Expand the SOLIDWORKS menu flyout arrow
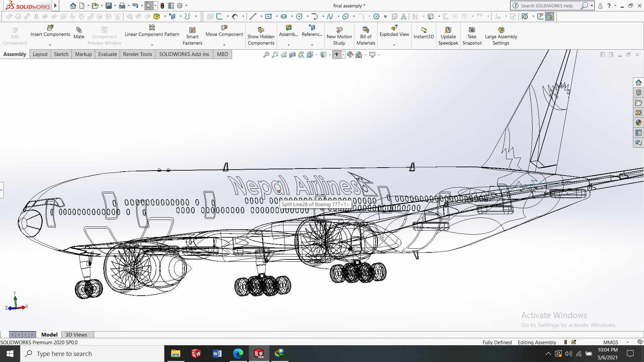The image size is (644, 362). (56, 6)
